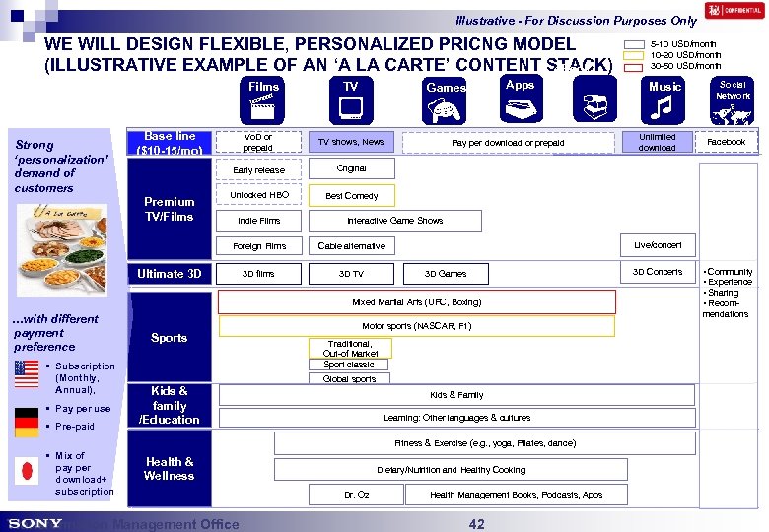
Task: Click the Sharing bullet text
Action: coord(722,293)
